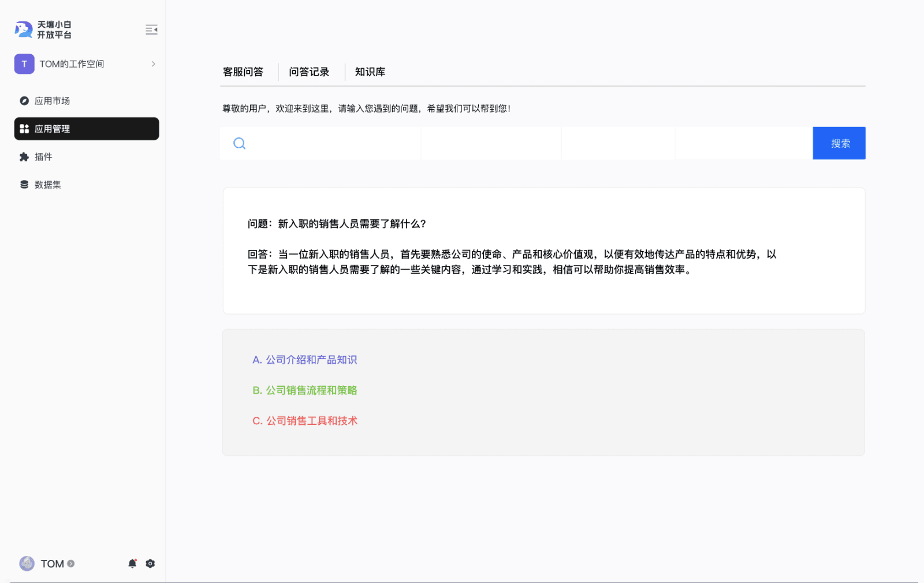Collapse the sidebar using the toggle control

pyautogui.click(x=151, y=29)
